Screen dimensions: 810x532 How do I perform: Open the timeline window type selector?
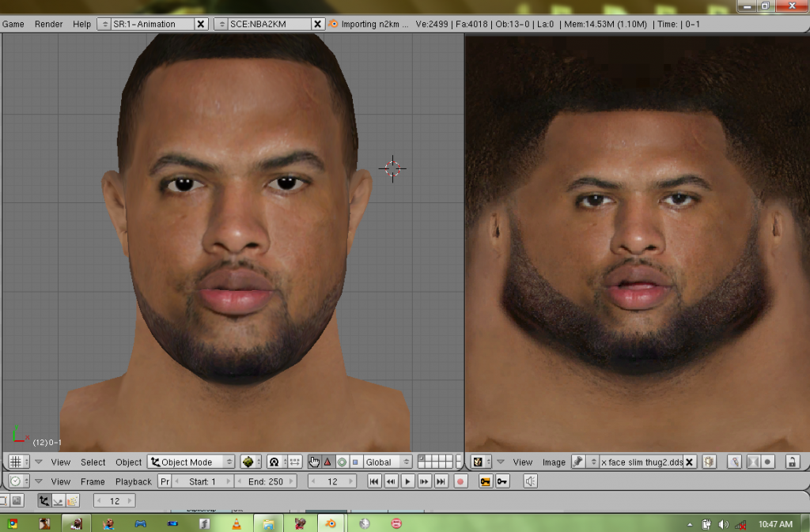pos(19,481)
